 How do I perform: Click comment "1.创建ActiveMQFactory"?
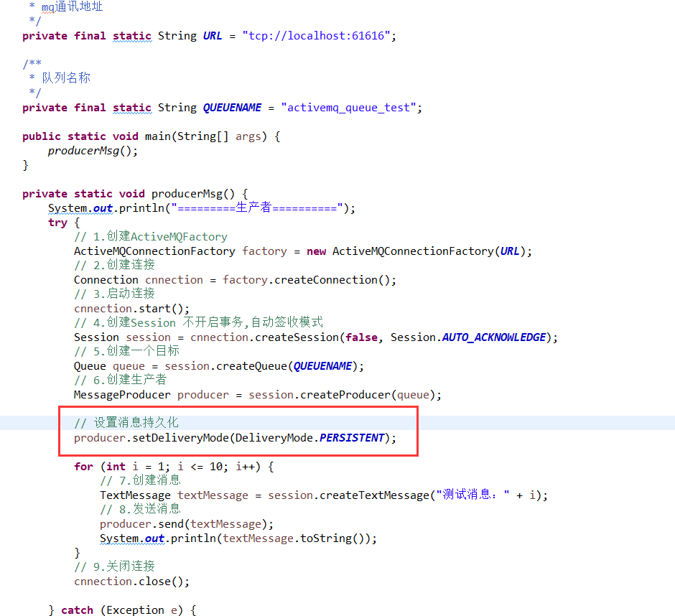pyautogui.click(x=151, y=237)
